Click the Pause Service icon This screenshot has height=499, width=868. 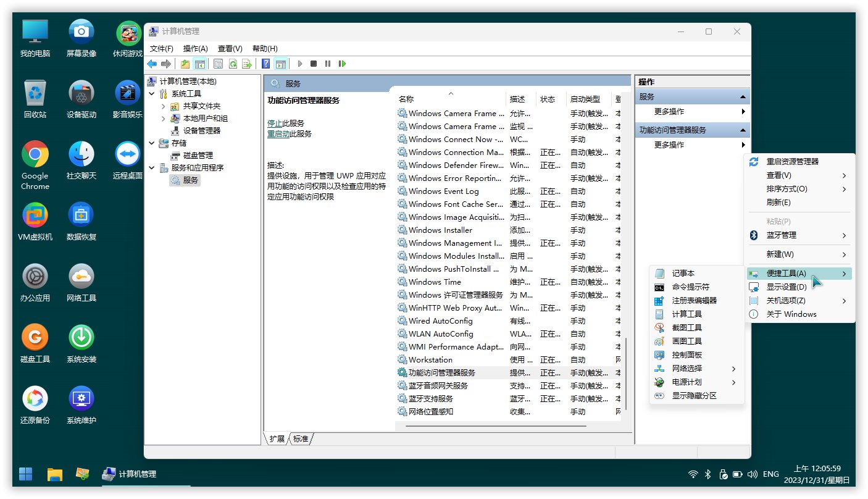(x=328, y=64)
